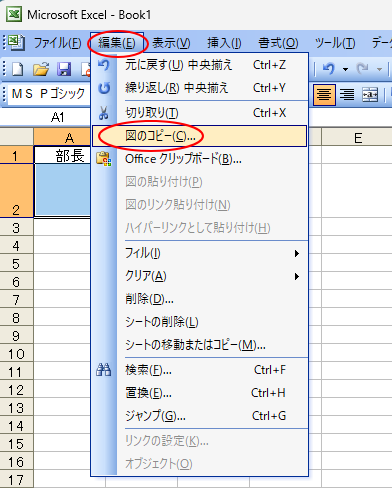The image size is (392, 488).
Task: Open the 挿入(I) menu
Action: click(224, 43)
